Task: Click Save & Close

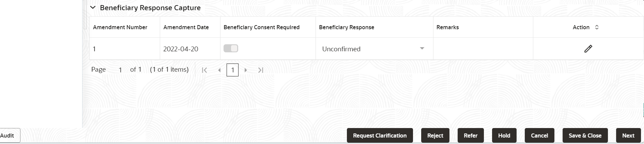Action: (x=585, y=136)
